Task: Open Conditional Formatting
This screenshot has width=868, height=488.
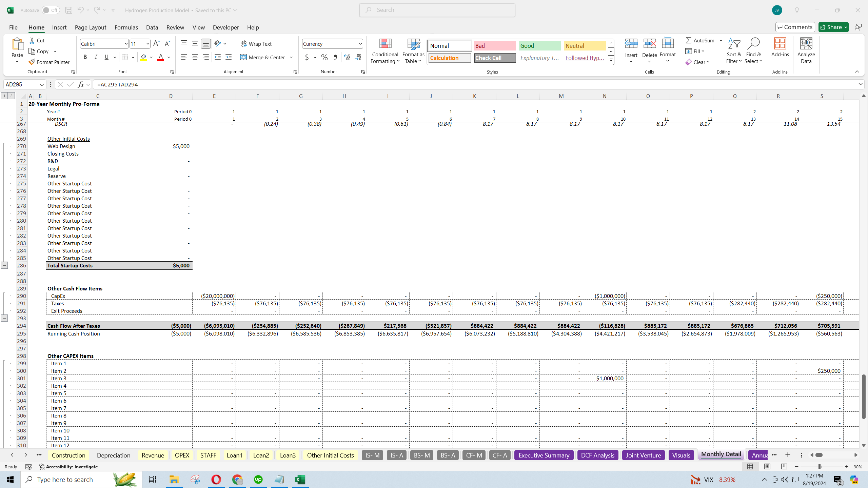Action: (385, 51)
